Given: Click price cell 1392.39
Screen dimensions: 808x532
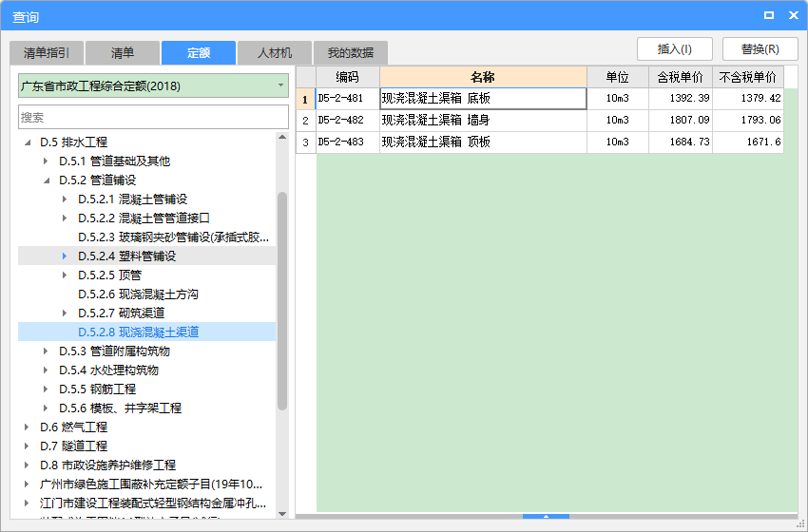Looking at the screenshot, I should click(x=681, y=99).
